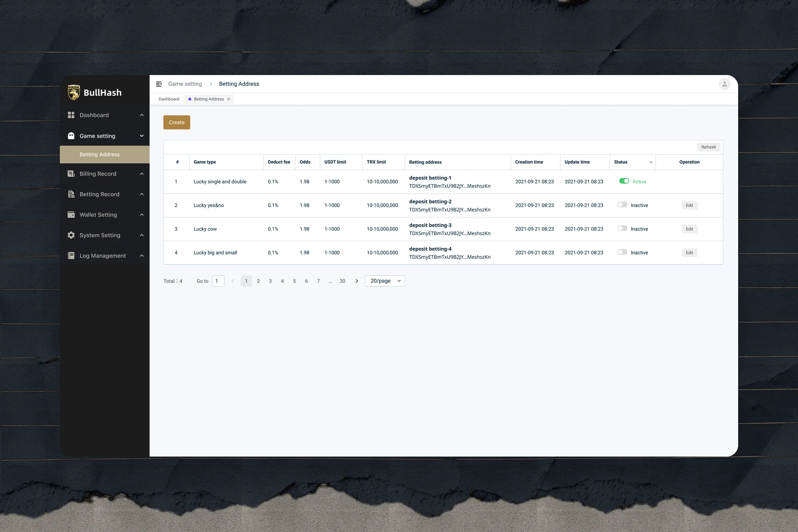The width and height of the screenshot is (798, 532).
Task: Go to page 3
Action: [270, 281]
